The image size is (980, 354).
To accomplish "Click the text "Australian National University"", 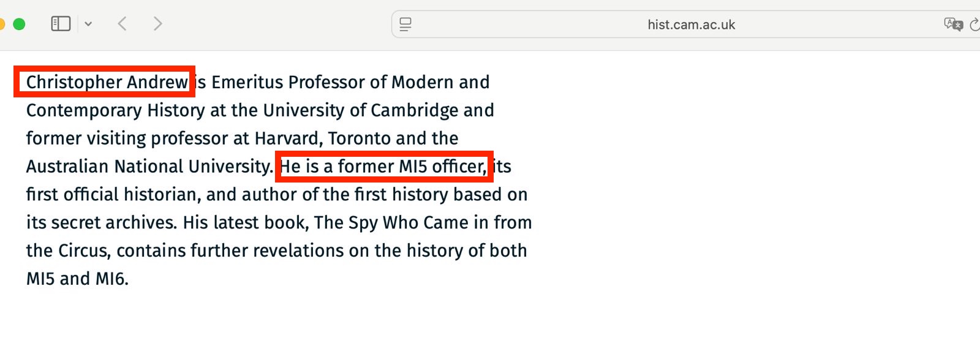I will coord(148,167).
